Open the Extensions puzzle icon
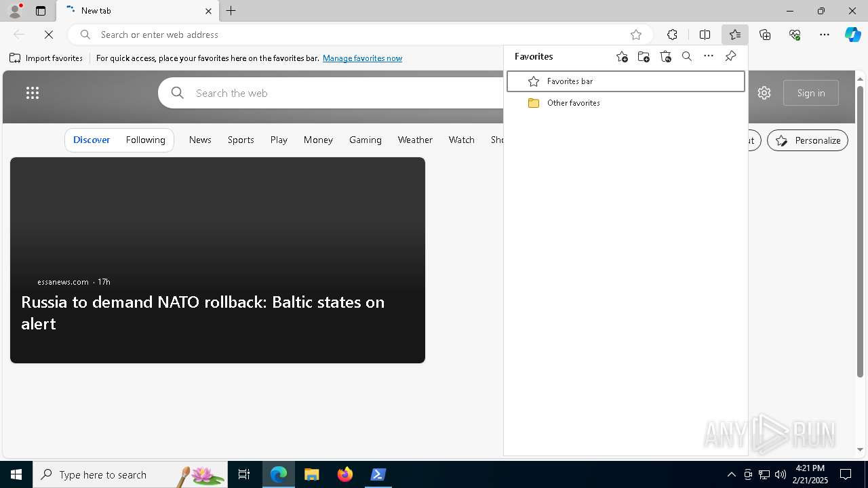Screen dimensions: 868x488 coord(672,35)
